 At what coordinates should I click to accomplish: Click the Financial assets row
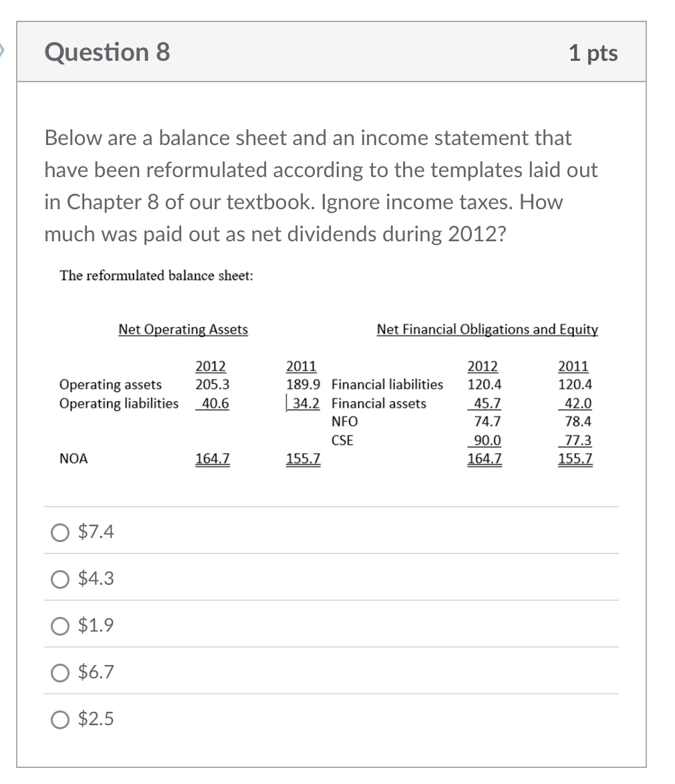coord(378,403)
